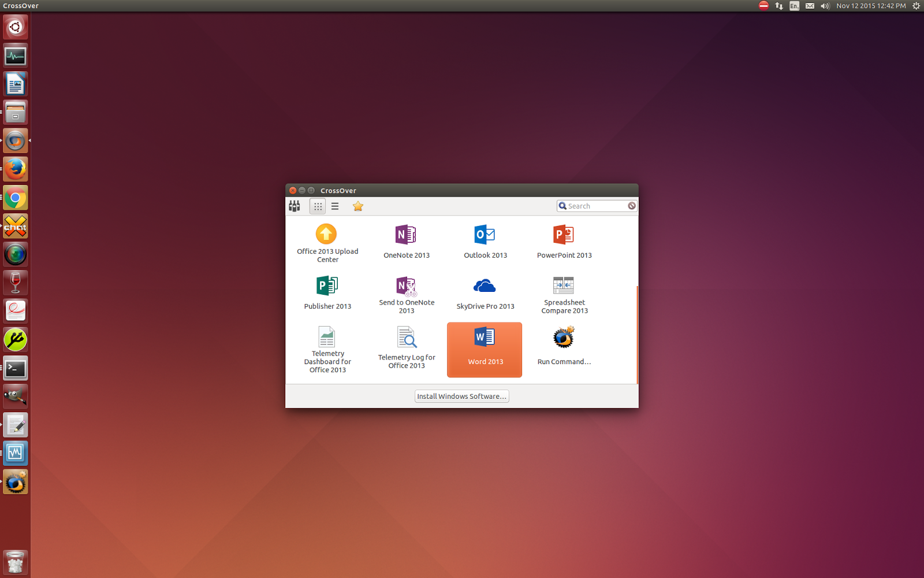The width and height of the screenshot is (924, 578).
Task: Launch Office 2013 Upload Center
Action: click(327, 243)
